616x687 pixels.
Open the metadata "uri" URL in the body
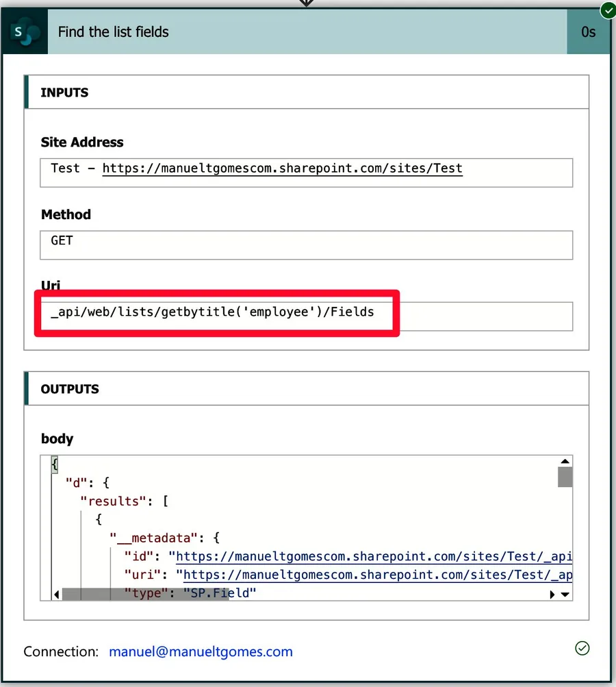pos(376,575)
